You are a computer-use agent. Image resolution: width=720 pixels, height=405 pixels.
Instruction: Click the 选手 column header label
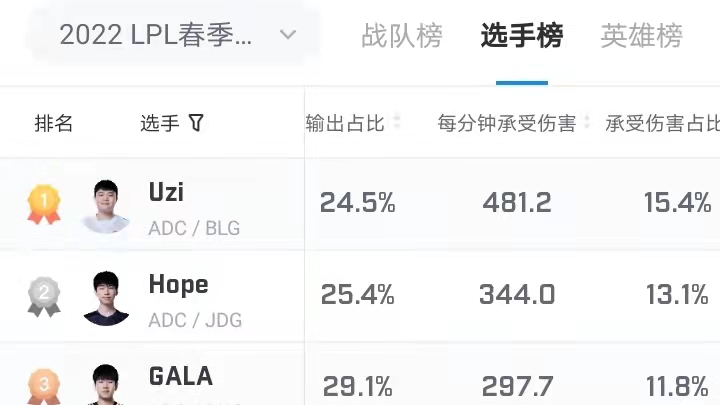(160, 124)
